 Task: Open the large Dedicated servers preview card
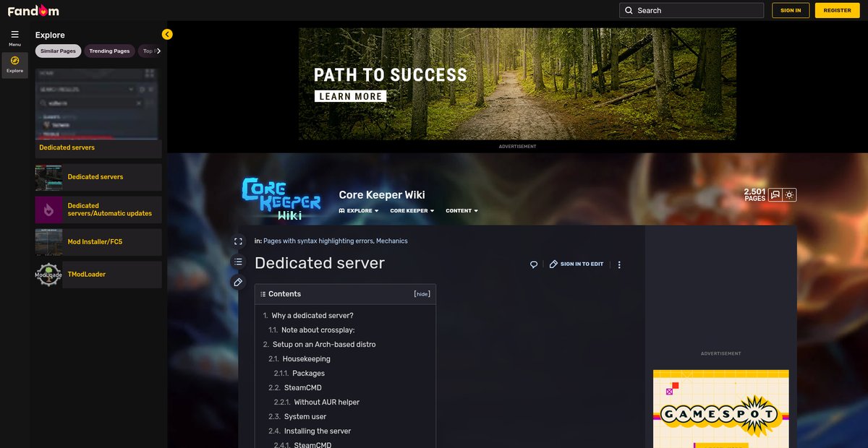pyautogui.click(x=98, y=113)
